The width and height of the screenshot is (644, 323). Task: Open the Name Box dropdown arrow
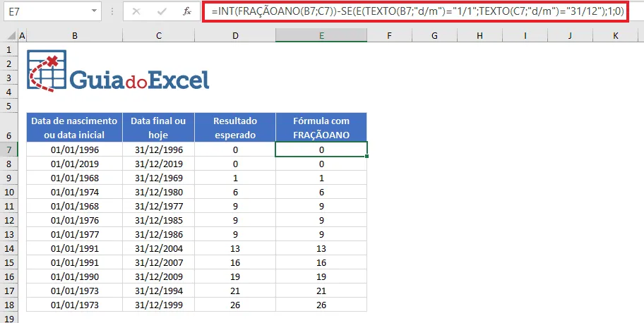(94, 11)
